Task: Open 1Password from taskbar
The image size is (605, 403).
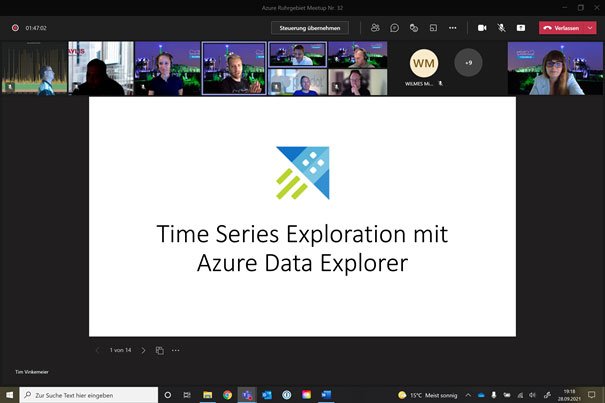Action: pos(286,395)
